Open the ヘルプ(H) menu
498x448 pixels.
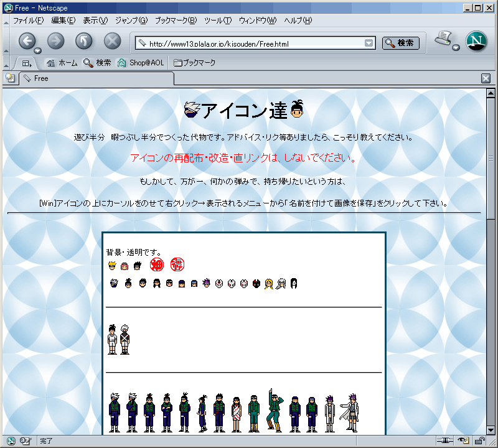tap(298, 21)
